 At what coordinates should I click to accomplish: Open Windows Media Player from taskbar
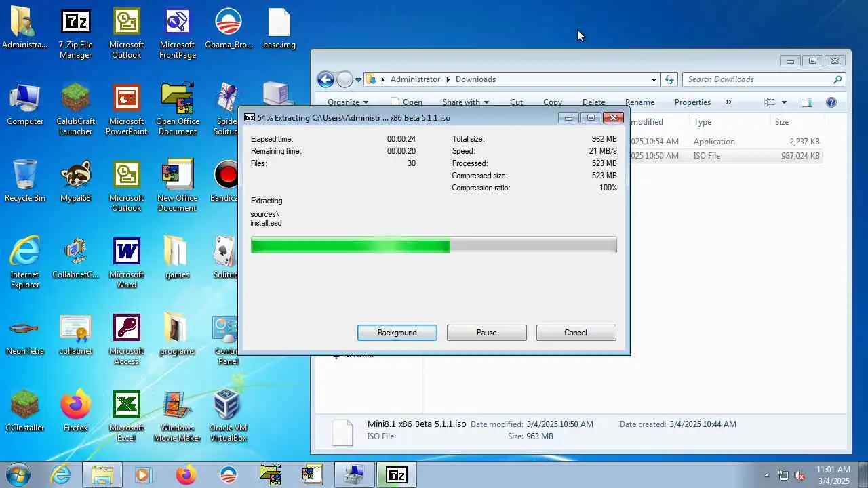coord(143,475)
